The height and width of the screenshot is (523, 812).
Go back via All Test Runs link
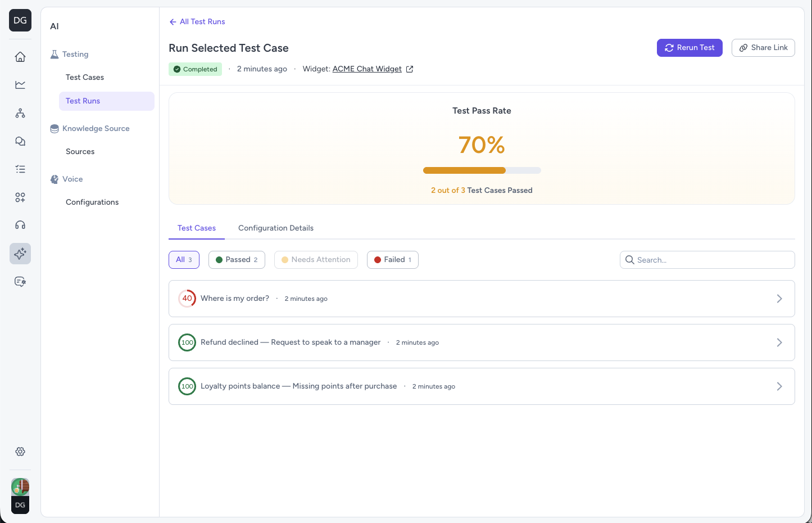click(x=197, y=22)
